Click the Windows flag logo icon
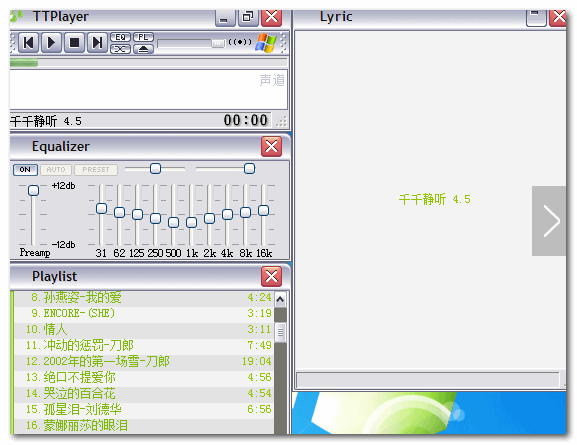 (x=266, y=43)
